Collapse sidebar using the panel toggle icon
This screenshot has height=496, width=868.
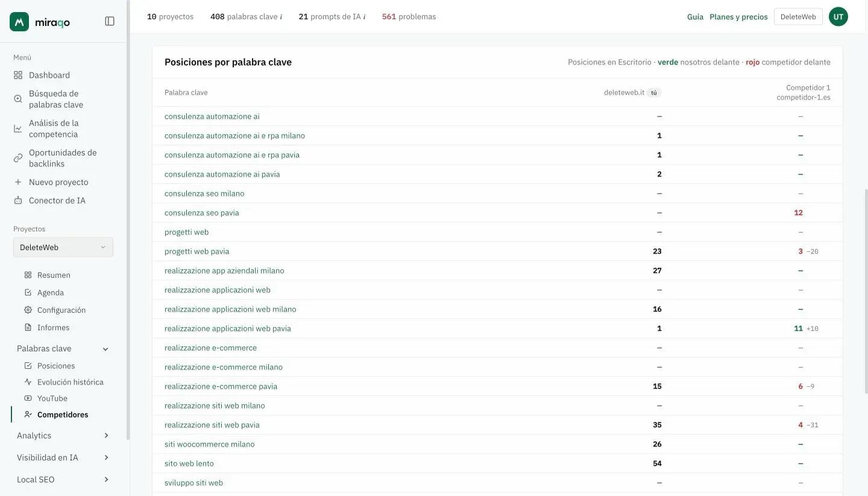click(x=110, y=21)
